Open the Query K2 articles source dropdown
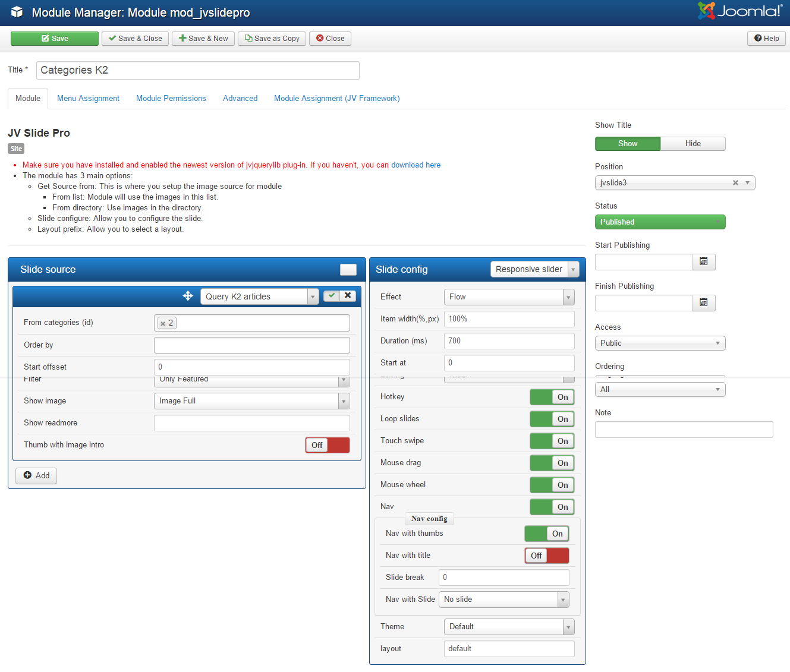Viewport: 790px width, 672px height. [260, 296]
